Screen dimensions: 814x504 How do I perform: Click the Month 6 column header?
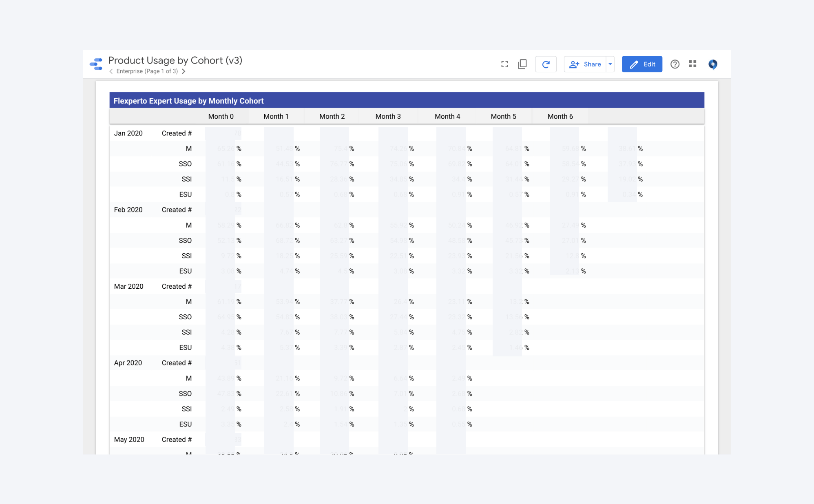[x=560, y=116]
